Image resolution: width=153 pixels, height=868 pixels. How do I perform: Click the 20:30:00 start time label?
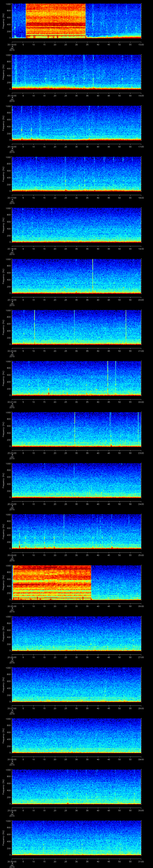(x=12, y=861)
